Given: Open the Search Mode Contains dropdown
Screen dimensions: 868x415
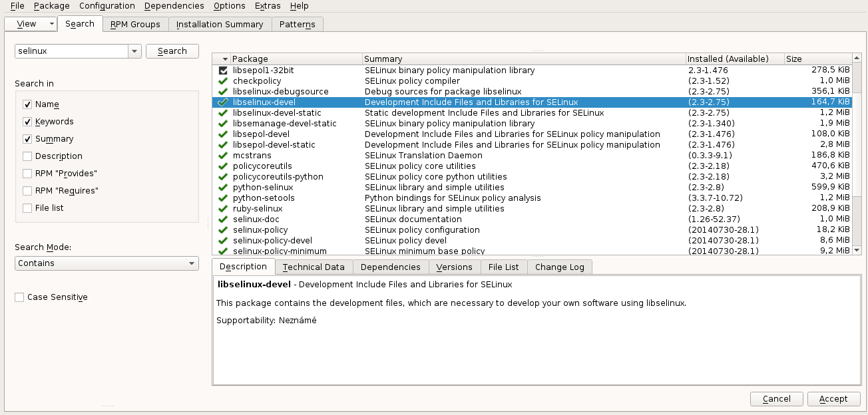Looking at the screenshot, I should (107, 263).
